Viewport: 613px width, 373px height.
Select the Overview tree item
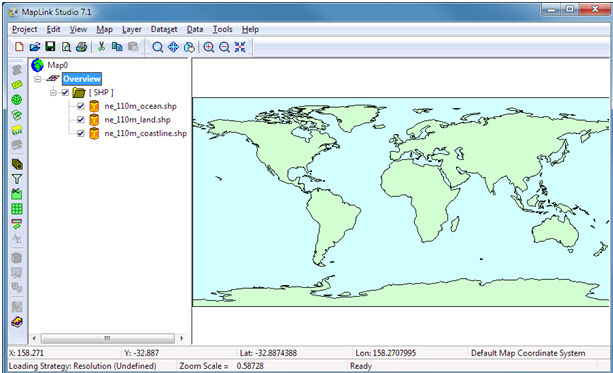[x=82, y=79]
